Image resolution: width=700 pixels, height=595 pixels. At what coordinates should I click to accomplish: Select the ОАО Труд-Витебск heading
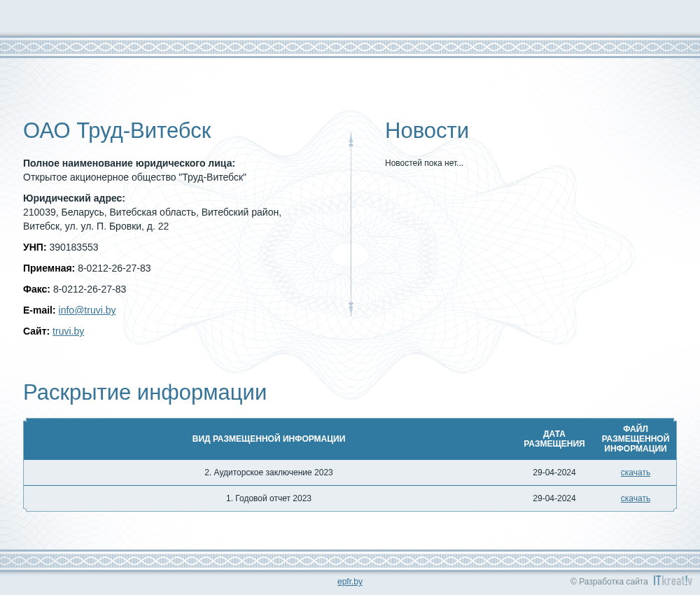tap(117, 131)
